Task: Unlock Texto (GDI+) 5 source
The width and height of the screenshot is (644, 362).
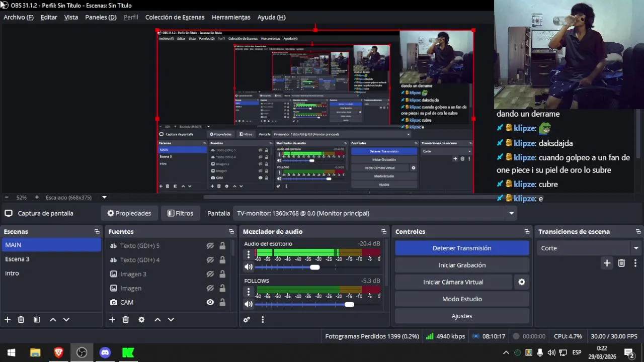Action: 222,246
